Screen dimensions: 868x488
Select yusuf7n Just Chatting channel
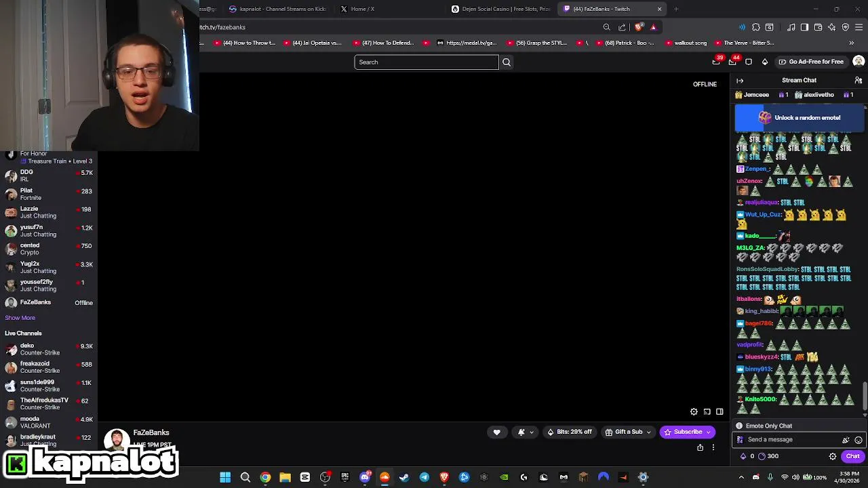point(49,230)
